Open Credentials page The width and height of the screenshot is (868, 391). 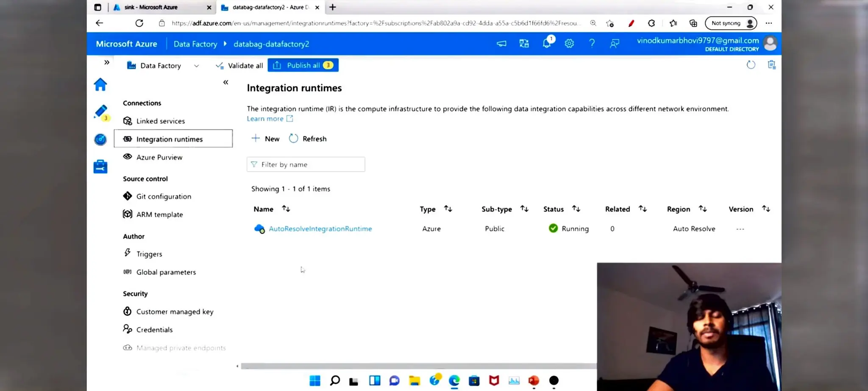coord(154,330)
